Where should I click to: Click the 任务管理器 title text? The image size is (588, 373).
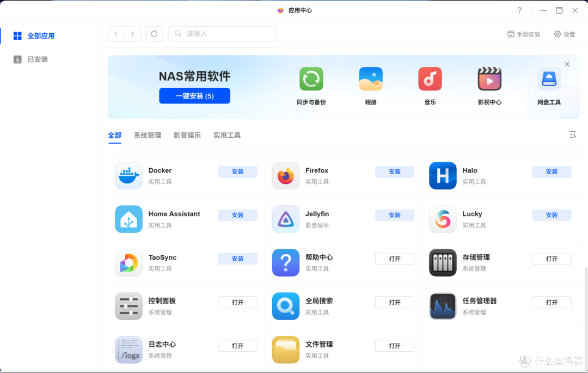click(480, 301)
